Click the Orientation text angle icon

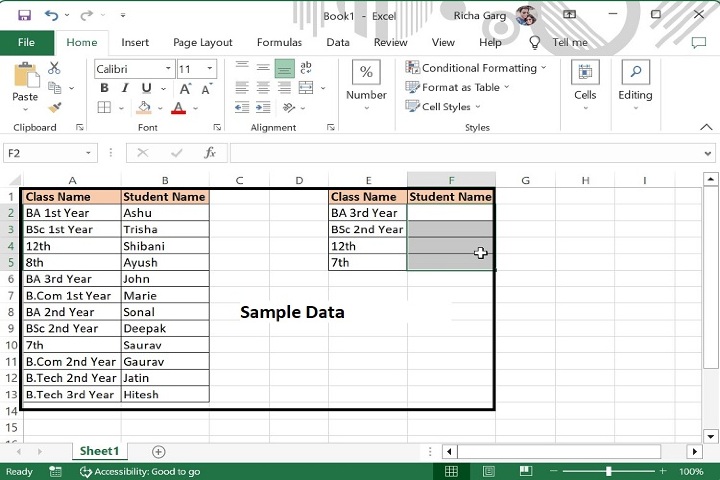click(289, 107)
